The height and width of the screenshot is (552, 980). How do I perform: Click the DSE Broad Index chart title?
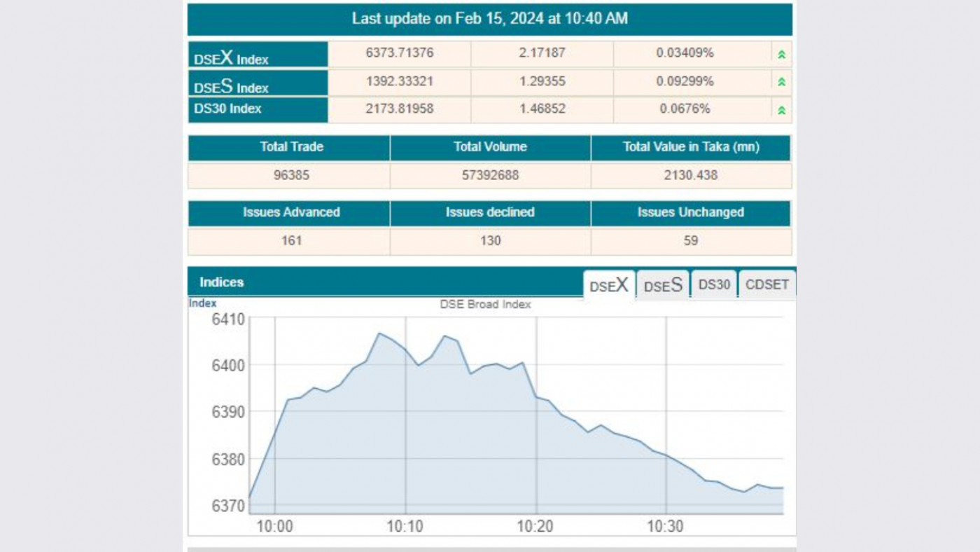(485, 305)
